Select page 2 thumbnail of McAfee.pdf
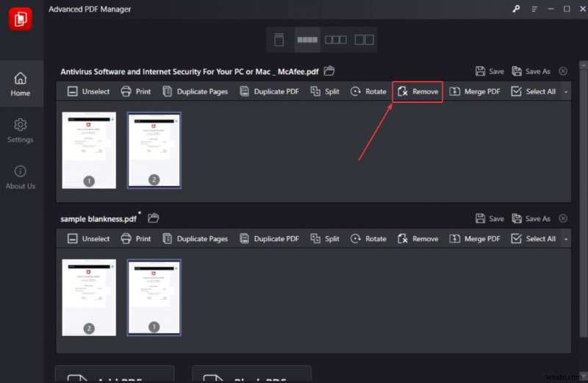This screenshot has width=588, height=383. pyautogui.click(x=154, y=150)
